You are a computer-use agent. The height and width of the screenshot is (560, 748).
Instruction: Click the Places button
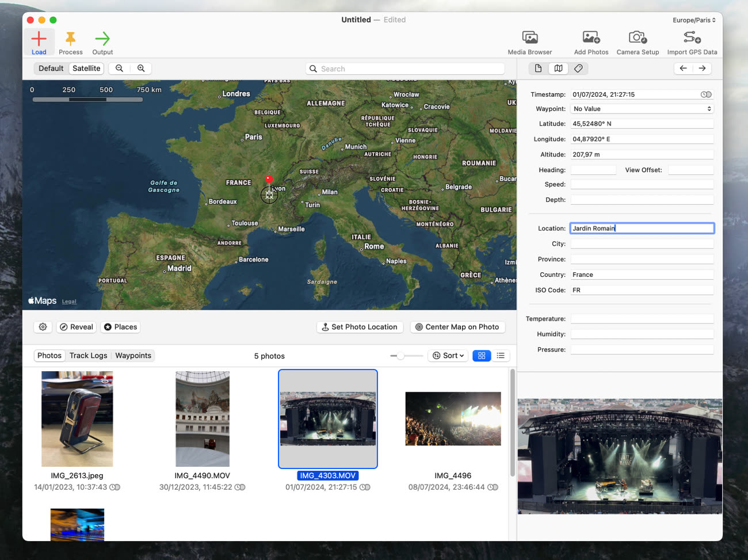(121, 327)
